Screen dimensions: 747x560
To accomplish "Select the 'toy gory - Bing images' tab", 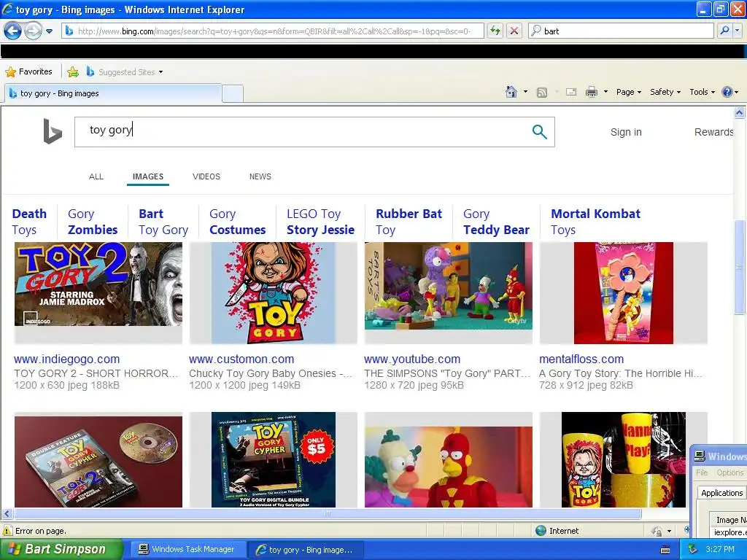I will [113, 93].
